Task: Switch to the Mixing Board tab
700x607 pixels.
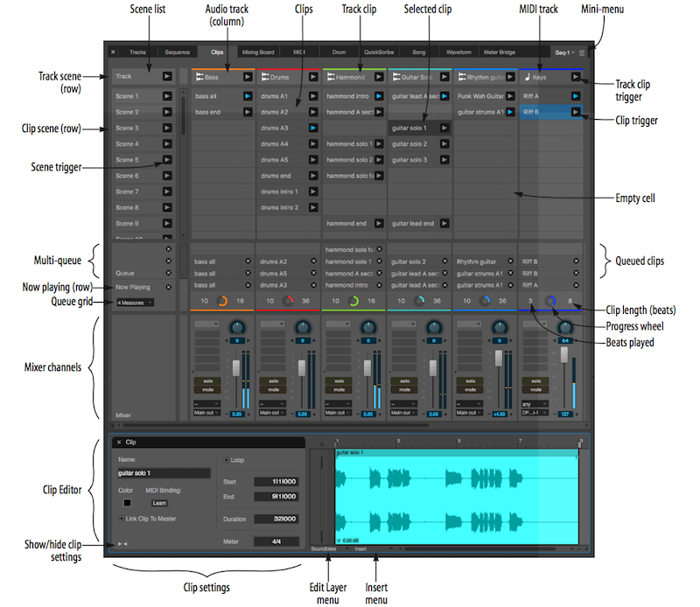Action: [258, 52]
